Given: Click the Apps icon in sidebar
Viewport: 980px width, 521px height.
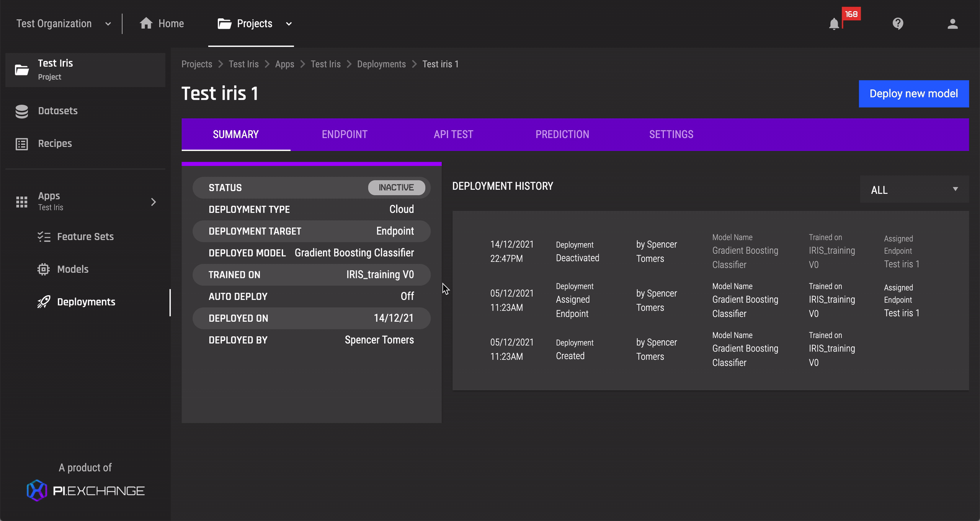Looking at the screenshot, I should coord(21,201).
